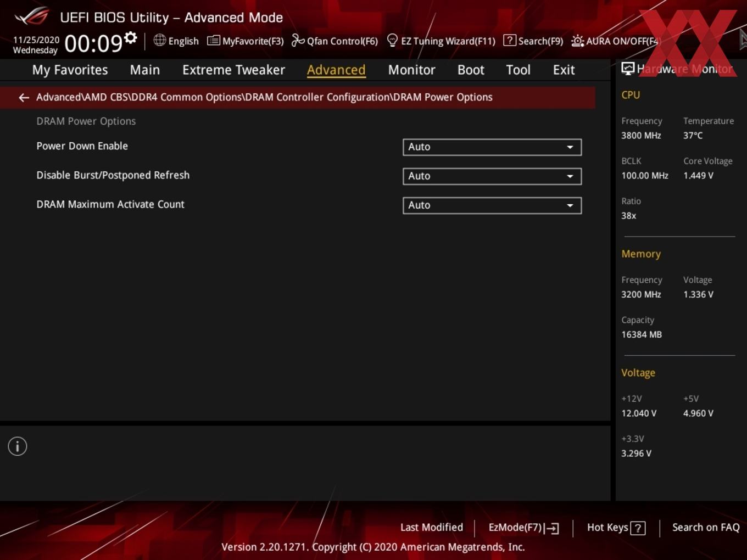
Task: Click Memory voltage 1.336 V value
Action: click(698, 294)
